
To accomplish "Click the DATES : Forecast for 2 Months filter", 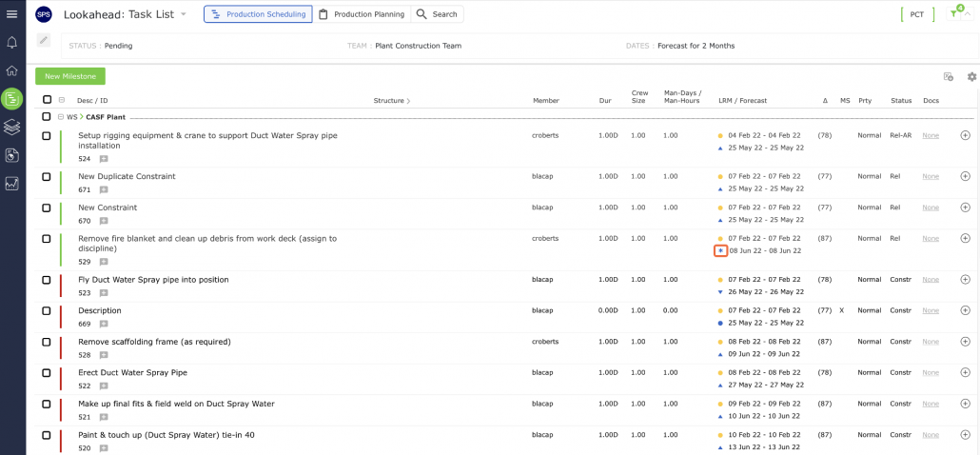I will [680, 46].
